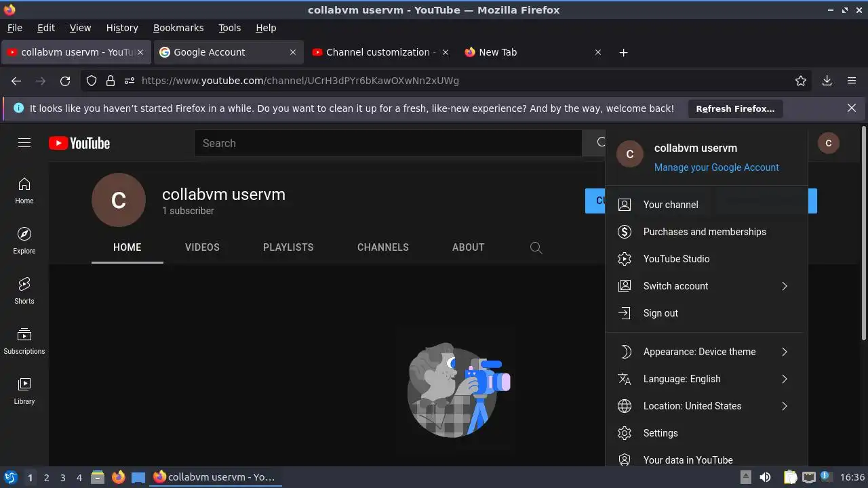
Task: Open the Firefox downloads panel
Action: click(x=827, y=81)
